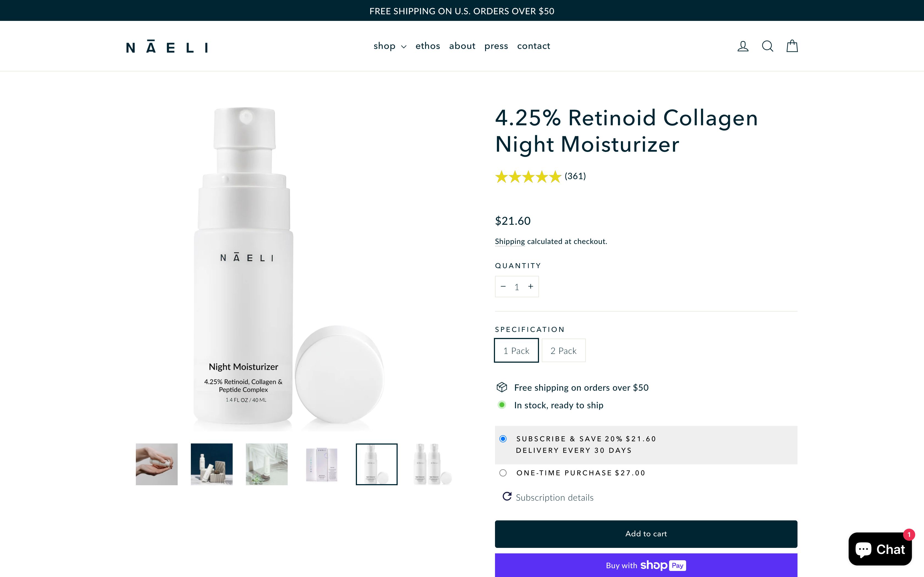Select Subscribe & Save 20% option
Image resolution: width=924 pixels, height=577 pixels.
[x=503, y=439]
